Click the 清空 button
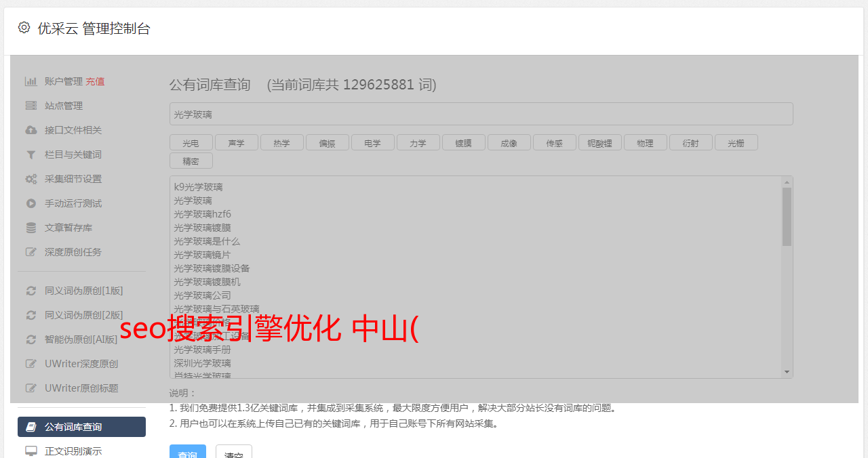 tap(234, 452)
